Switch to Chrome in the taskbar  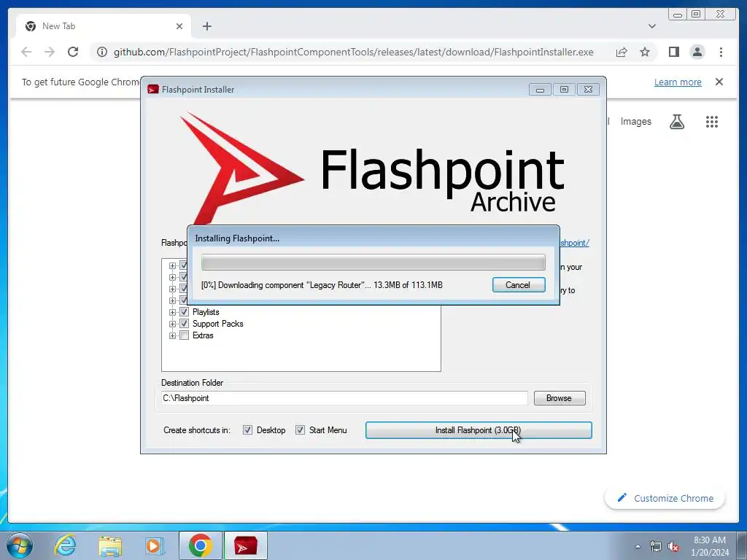click(201, 545)
